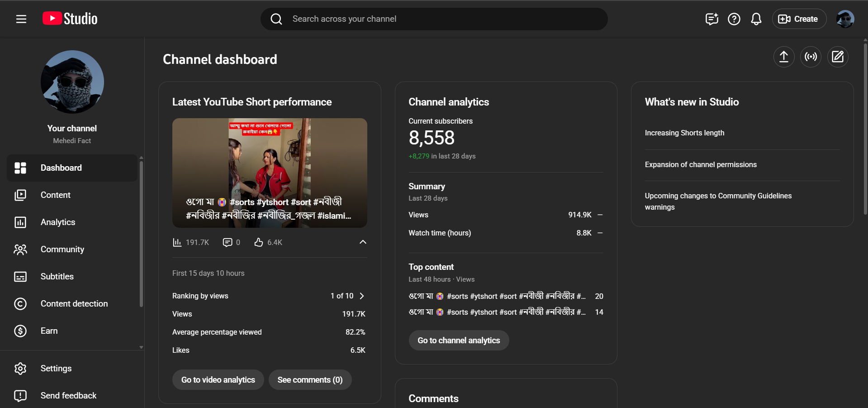868x408 pixels.
Task: Click the Search across your channel field
Action: click(434, 19)
